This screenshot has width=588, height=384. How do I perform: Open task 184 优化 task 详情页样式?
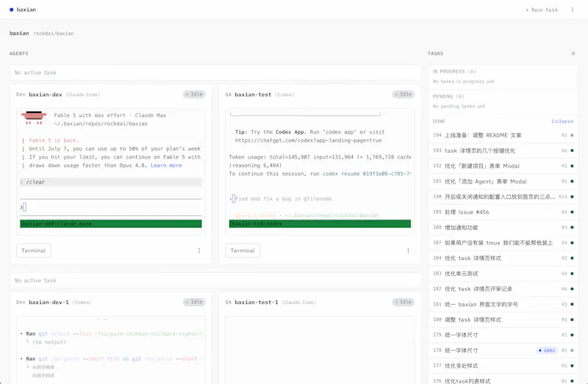point(503,258)
